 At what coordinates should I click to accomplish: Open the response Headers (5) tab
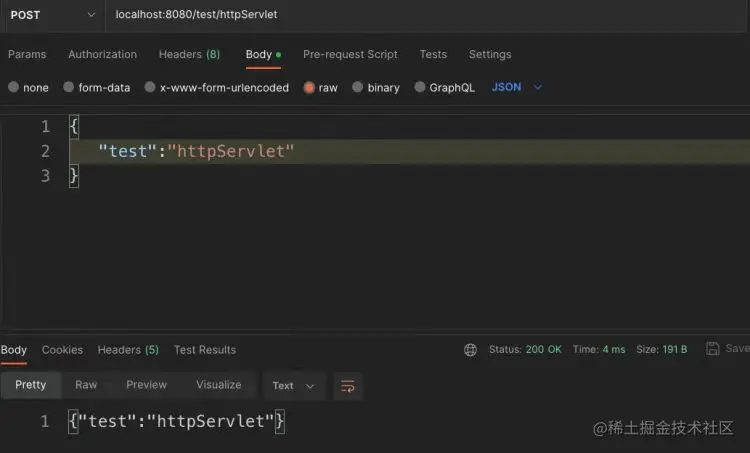tap(128, 350)
